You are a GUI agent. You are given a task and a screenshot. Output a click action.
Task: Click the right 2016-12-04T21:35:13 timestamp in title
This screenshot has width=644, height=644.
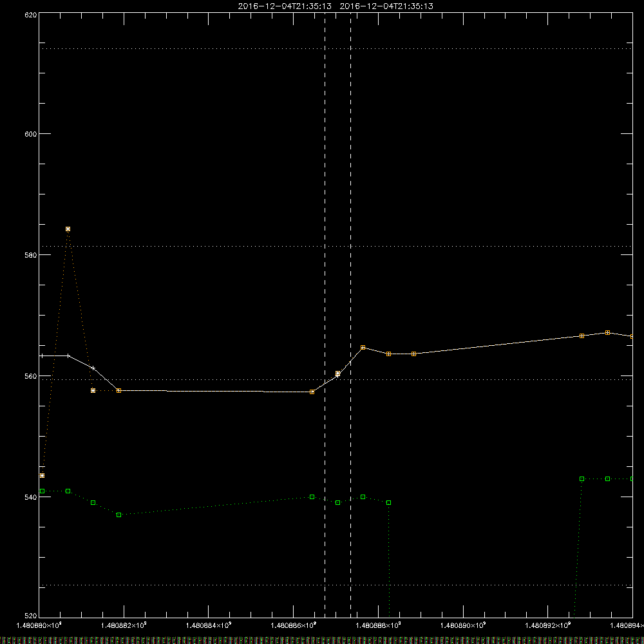386,6
